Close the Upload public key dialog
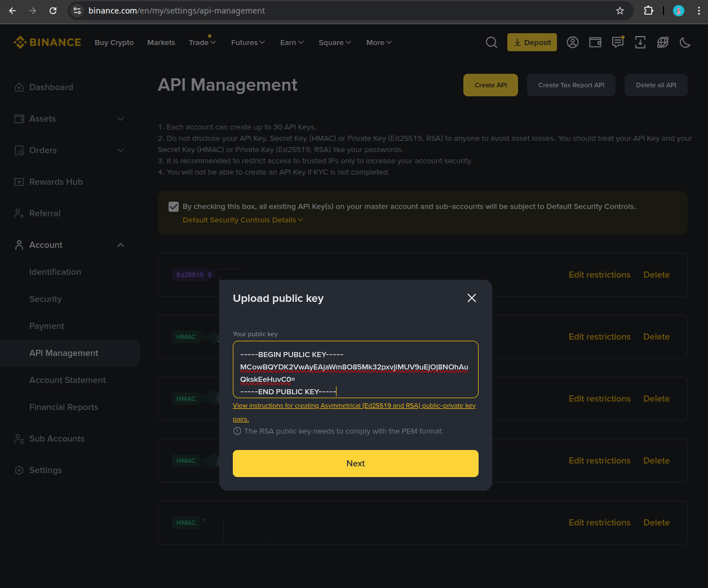 pyautogui.click(x=472, y=298)
